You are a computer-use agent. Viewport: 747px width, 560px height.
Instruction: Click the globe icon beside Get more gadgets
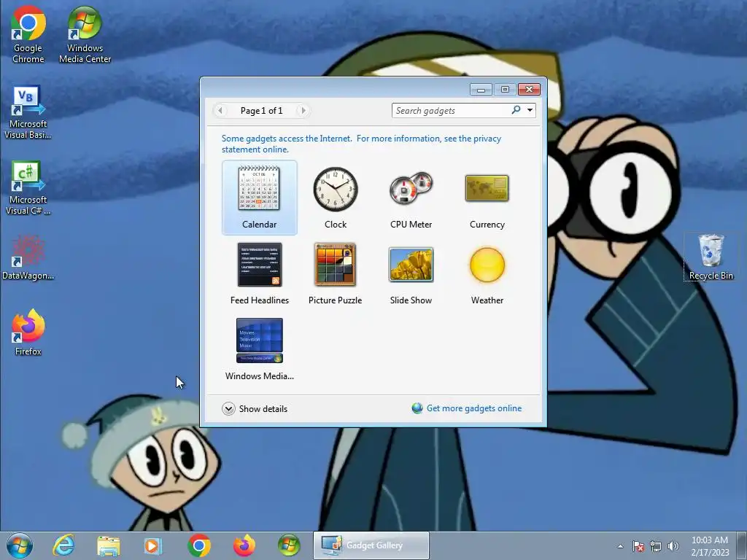pos(417,408)
